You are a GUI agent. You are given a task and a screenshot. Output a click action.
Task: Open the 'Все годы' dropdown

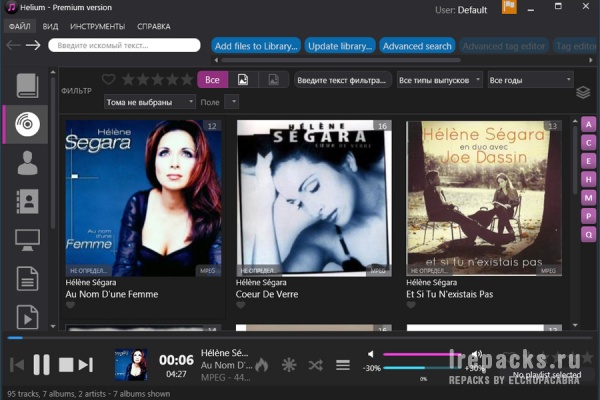pos(530,80)
